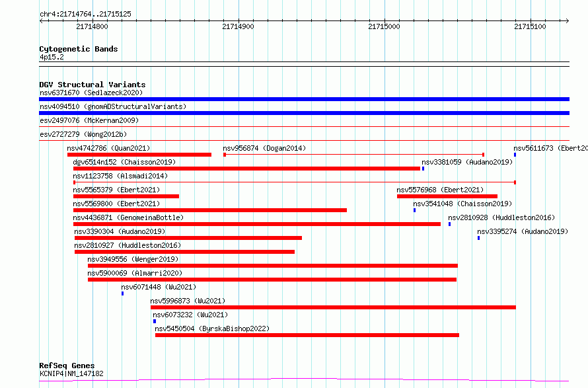Click the 21715100 ruler tick label
588x388 pixels.
[530, 26]
